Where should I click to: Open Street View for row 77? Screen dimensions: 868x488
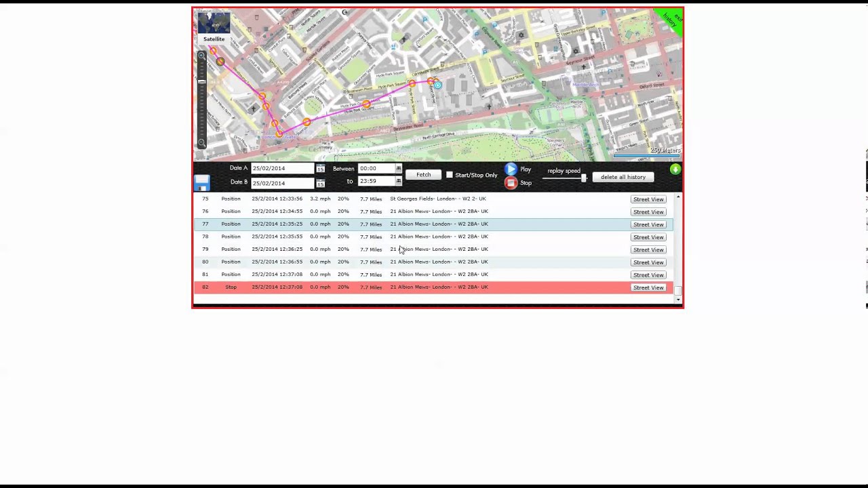click(648, 224)
